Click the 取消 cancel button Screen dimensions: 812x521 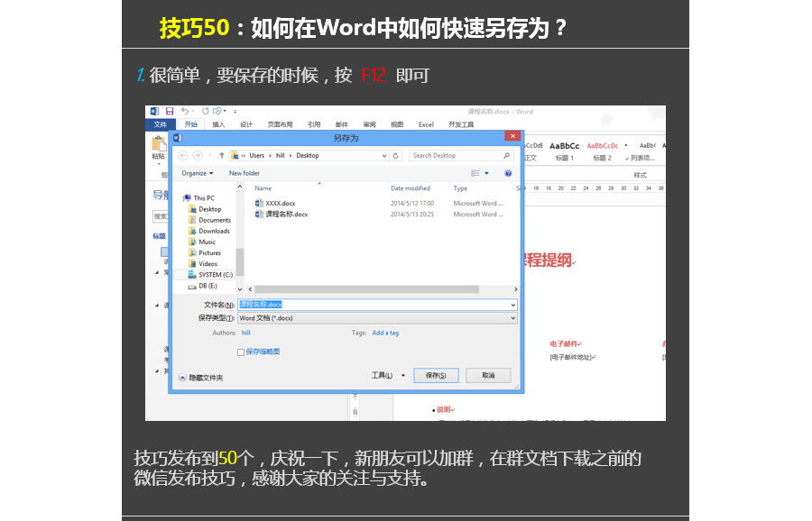488,376
